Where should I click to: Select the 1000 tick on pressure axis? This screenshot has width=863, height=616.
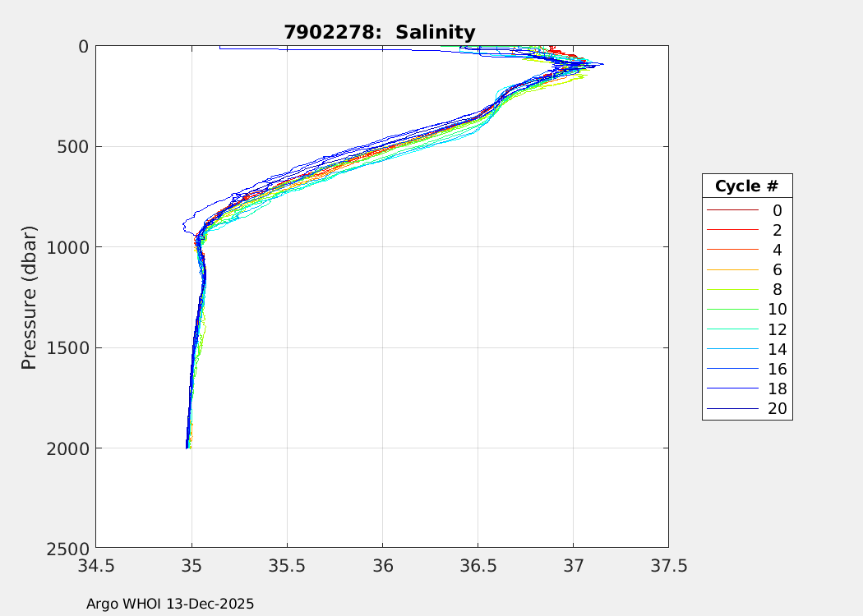point(72,247)
